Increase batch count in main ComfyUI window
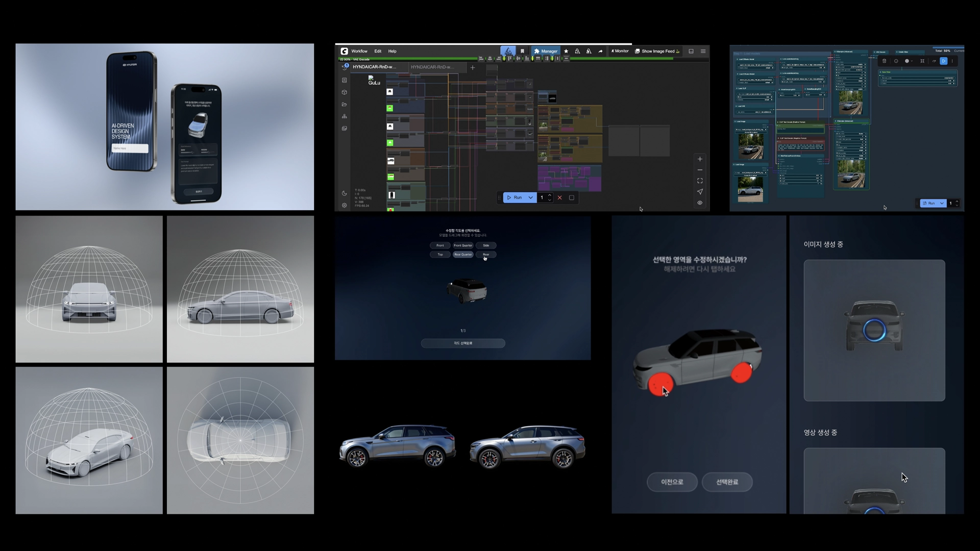This screenshot has height=551, width=980. (550, 195)
